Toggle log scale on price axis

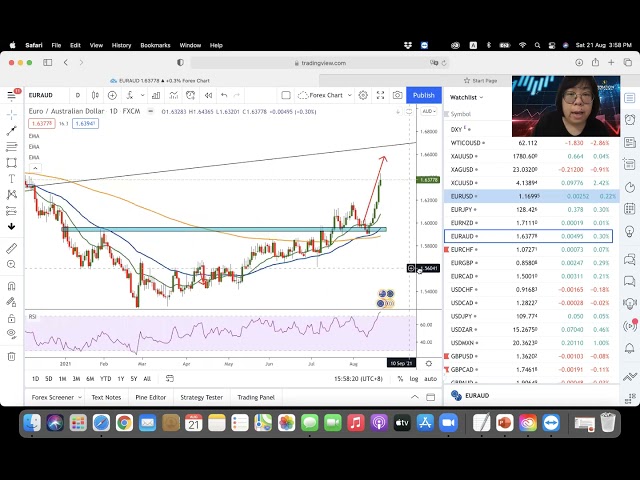point(414,379)
